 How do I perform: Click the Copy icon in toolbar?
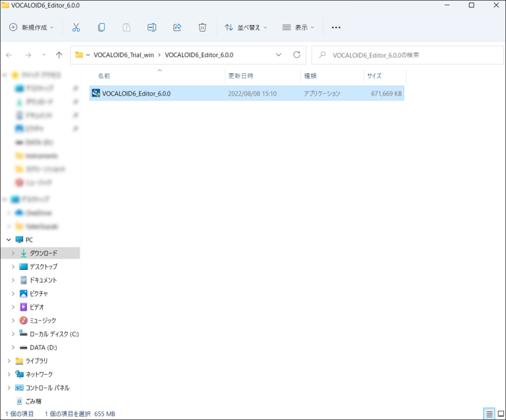pyautogui.click(x=101, y=28)
